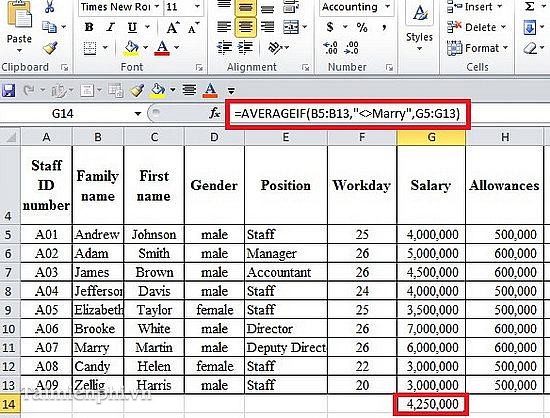Select cell with 4,250,000 result
Viewport: 550px width, 418px height.
click(431, 404)
